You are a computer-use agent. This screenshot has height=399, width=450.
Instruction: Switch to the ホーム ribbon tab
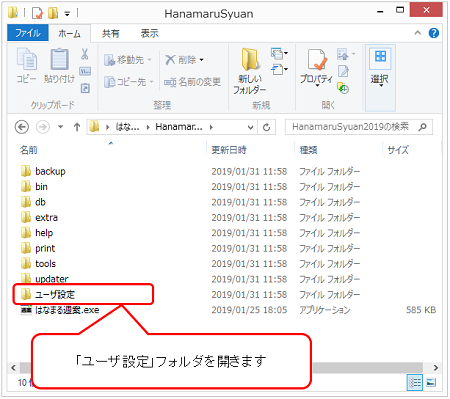click(69, 33)
